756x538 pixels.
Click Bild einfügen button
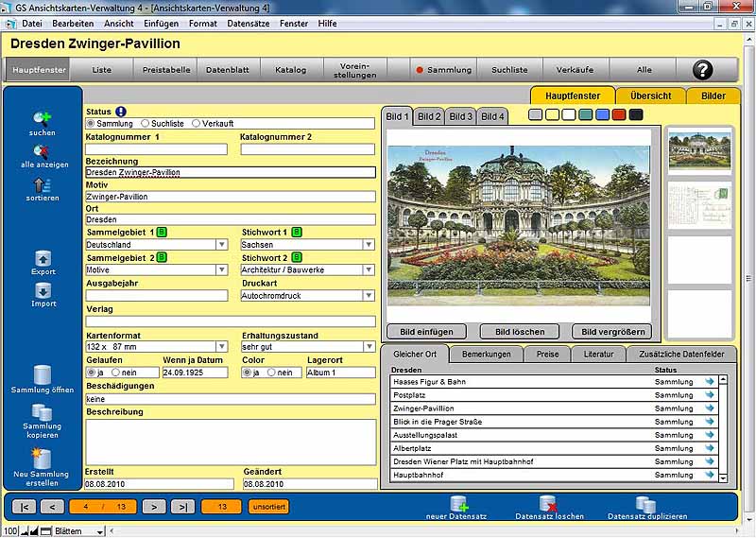coord(426,332)
